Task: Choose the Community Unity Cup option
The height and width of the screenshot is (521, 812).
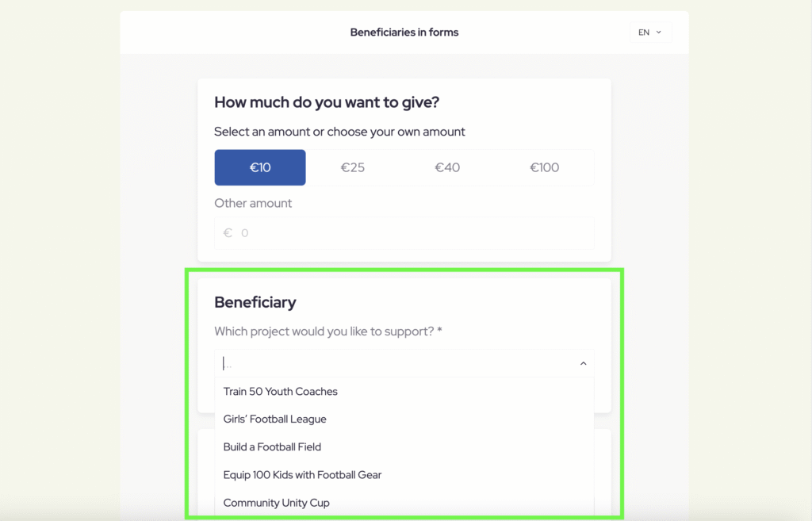Action: pos(276,503)
